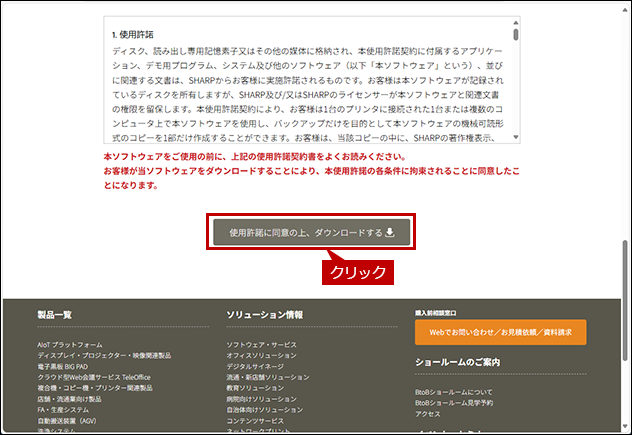Screen dimensions: 632x435
Task: Open ディスプレイ・プロジェクター・映像関連製品 link
Action: point(104,356)
